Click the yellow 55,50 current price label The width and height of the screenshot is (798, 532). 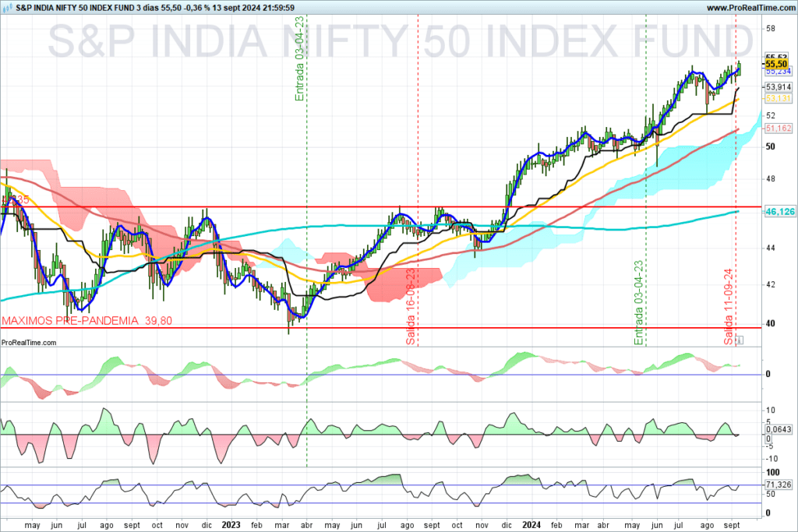(x=776, y=64)
